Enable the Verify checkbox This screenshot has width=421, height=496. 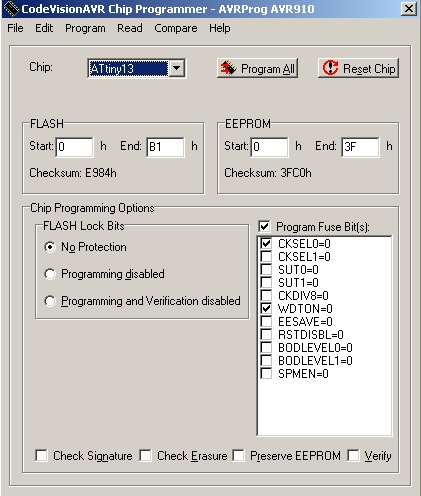point(353,455)
